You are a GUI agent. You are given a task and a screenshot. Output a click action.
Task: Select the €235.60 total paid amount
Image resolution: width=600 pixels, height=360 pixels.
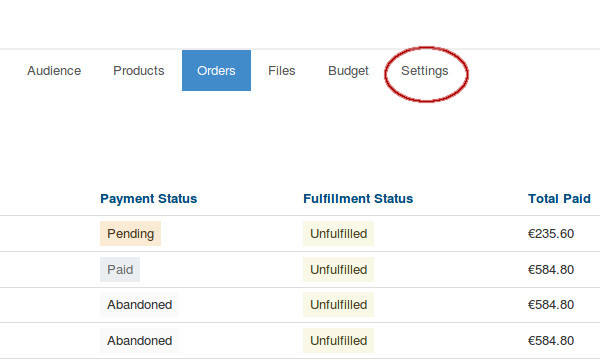[551, 233]
